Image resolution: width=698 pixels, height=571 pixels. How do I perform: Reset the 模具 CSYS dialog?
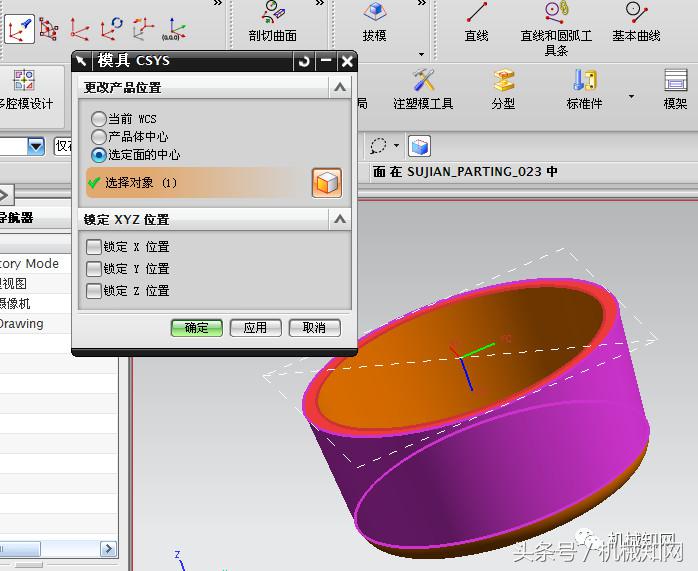click(x=304, y=61)
